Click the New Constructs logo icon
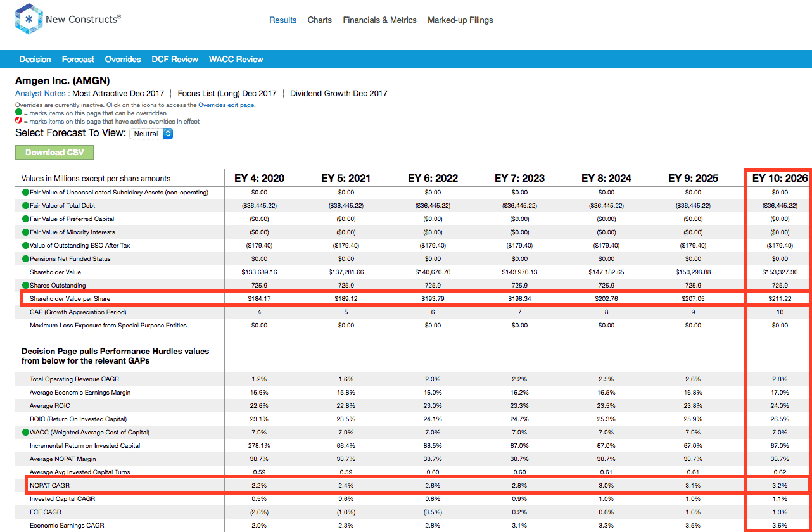 [28, 20]
